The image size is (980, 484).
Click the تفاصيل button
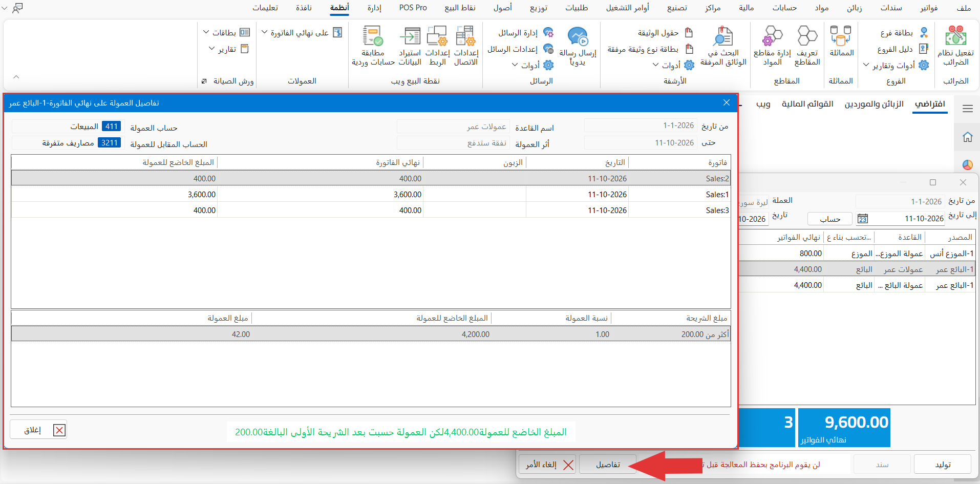tap(608, 465)
